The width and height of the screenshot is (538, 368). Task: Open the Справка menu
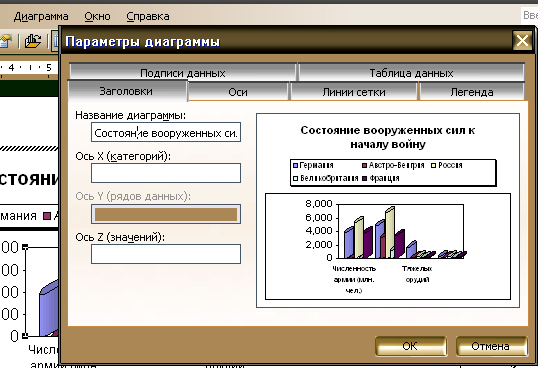(x=148, y=16)
